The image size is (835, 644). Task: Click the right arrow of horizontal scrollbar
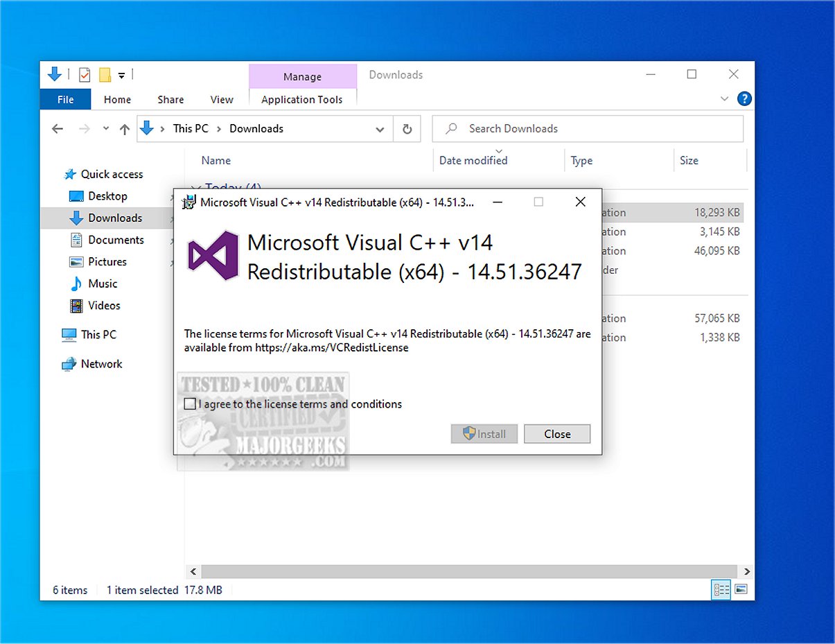[x=747, y=572]
